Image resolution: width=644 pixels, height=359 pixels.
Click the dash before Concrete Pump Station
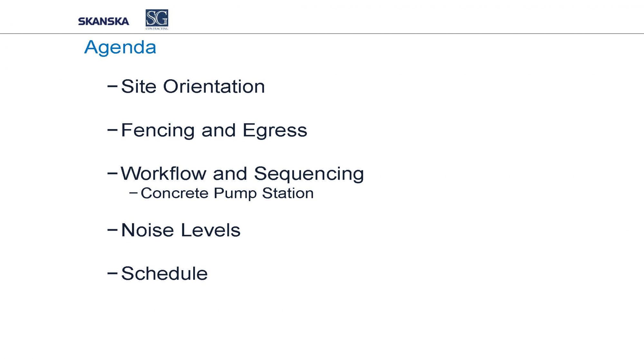133,193
